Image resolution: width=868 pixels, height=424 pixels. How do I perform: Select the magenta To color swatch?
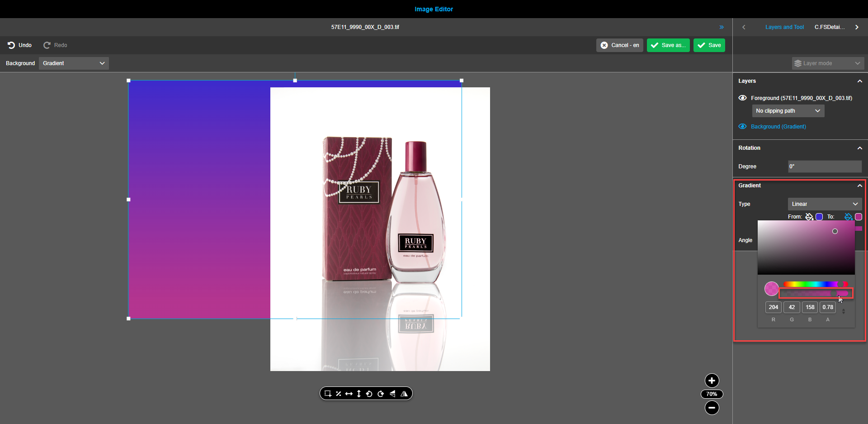click(858, 217)
